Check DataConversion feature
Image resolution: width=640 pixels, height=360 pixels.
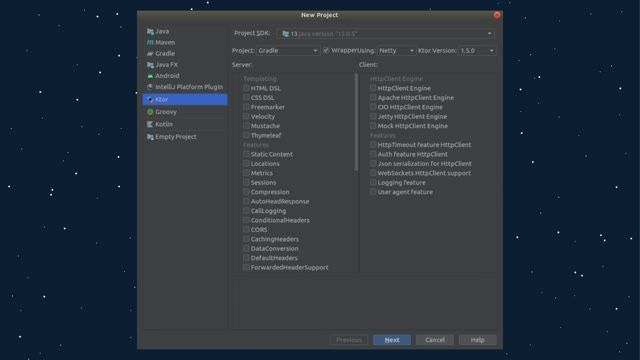tap(246, 248)
